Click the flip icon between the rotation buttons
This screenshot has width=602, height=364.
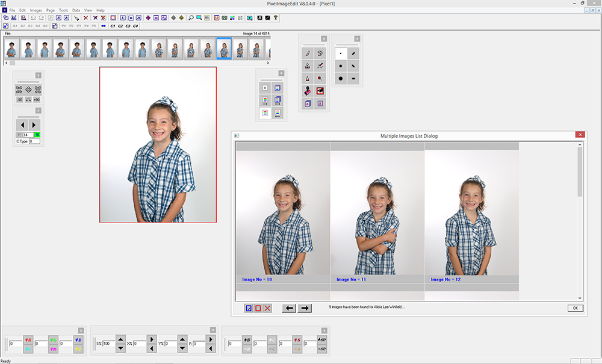click(28, 99)
